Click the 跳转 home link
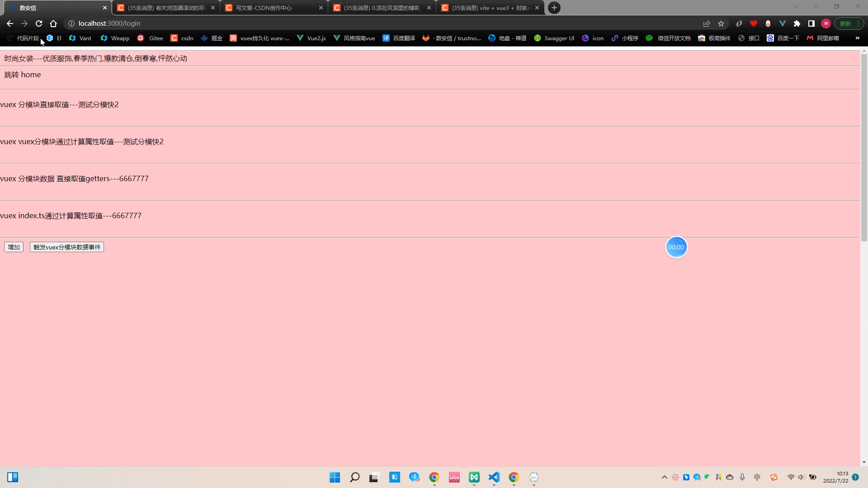 coord(22,74)
